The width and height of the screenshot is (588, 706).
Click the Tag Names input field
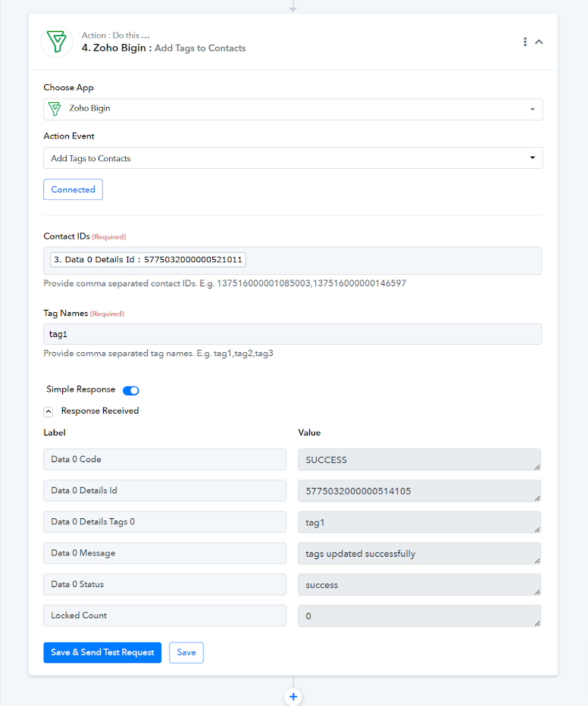(292, 334)
